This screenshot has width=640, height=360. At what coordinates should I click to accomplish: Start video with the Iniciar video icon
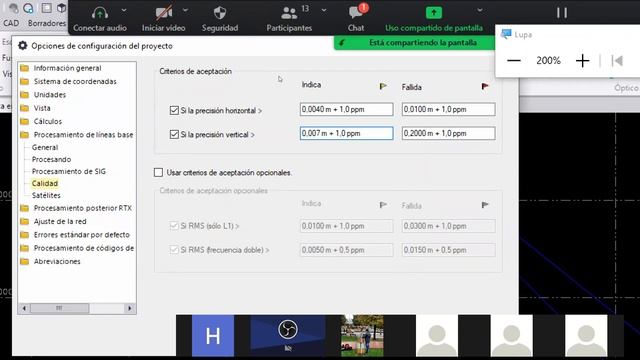pos(164,13)
